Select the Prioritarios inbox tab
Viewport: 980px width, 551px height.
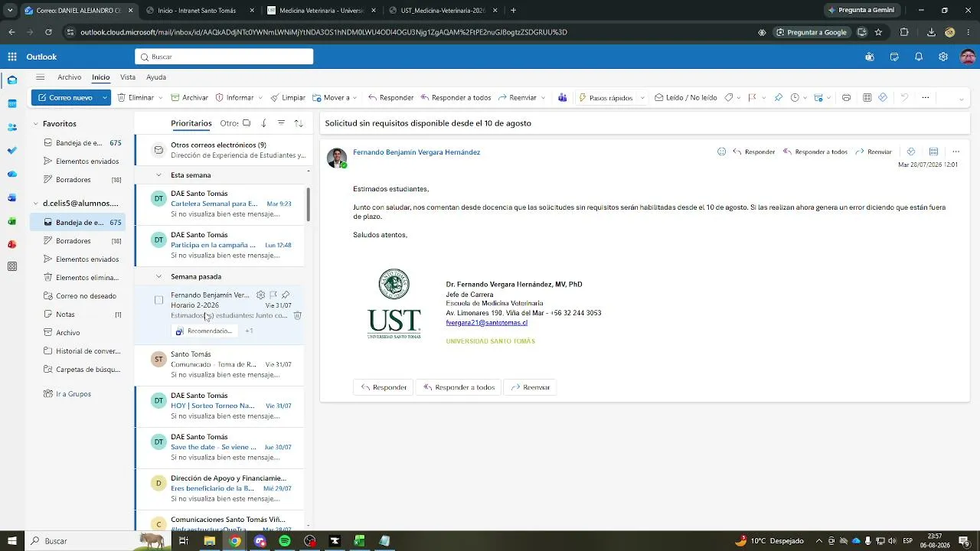(x=191, y=123)
